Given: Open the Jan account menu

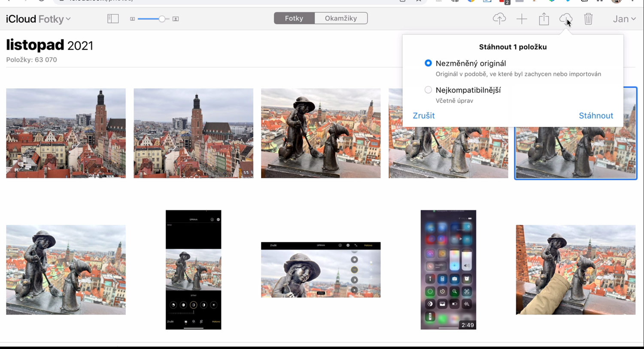Looking at the screenshot, I should [x=624, y=19].
